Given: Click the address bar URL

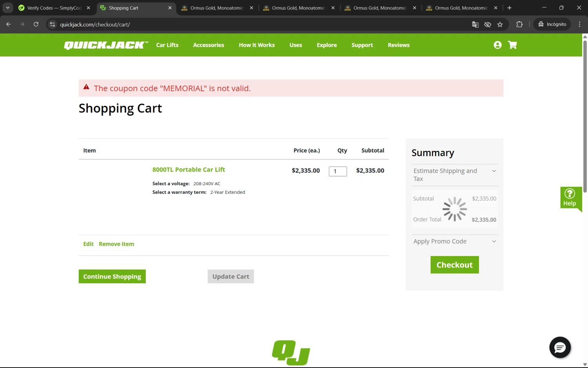Looking at the screenshot, I should point(95,24).
